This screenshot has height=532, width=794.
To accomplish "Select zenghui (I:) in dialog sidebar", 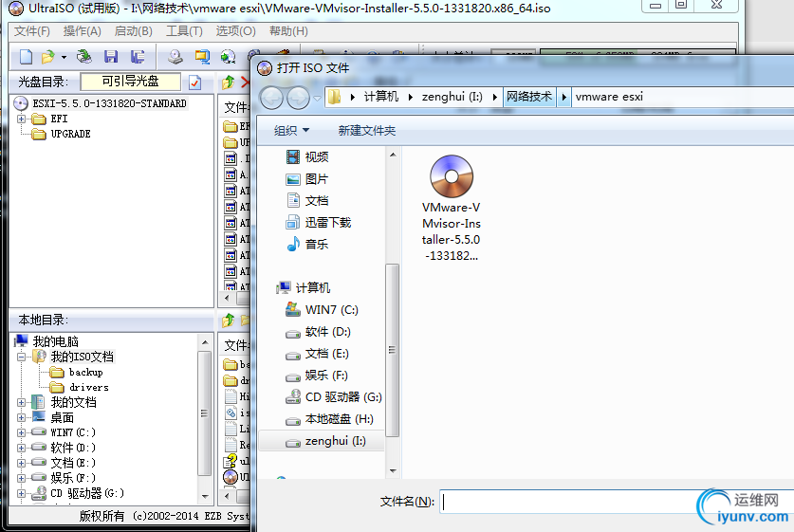I will pyautogui.click(x=322, y=441).
